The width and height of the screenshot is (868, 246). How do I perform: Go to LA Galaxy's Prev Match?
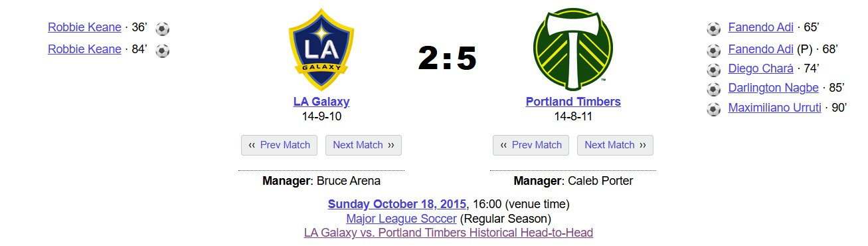point(280,145)
